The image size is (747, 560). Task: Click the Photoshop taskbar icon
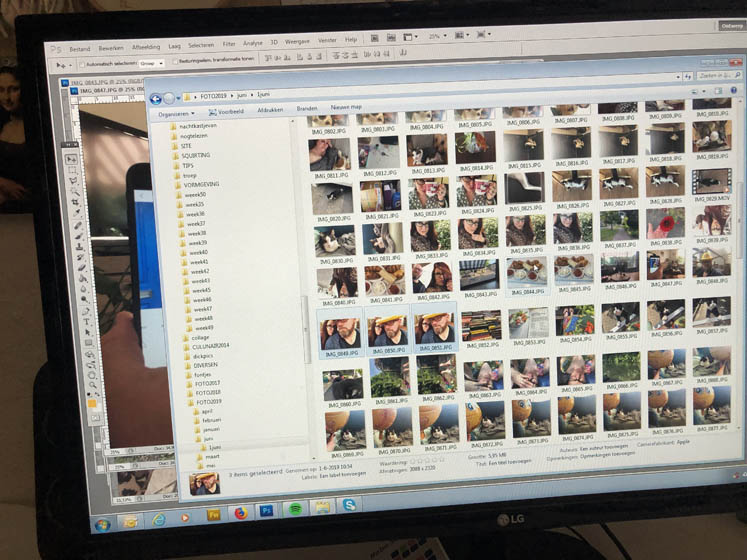[x=268, y=512]
